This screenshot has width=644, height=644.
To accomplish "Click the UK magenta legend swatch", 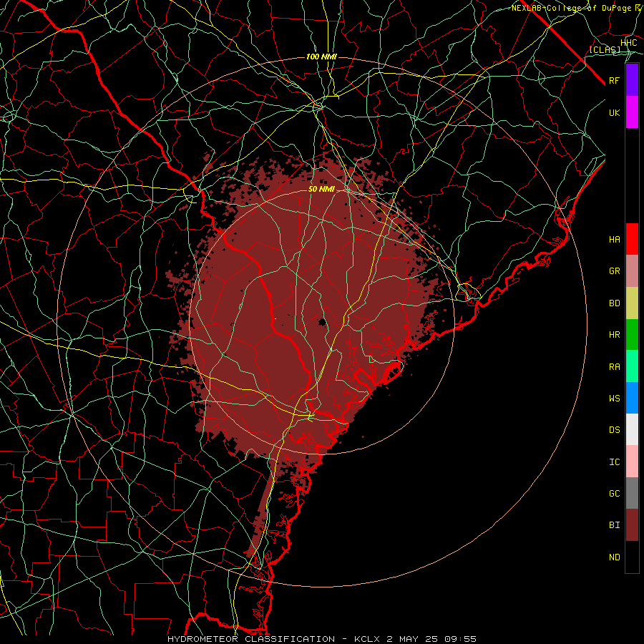I will [632, 112].
